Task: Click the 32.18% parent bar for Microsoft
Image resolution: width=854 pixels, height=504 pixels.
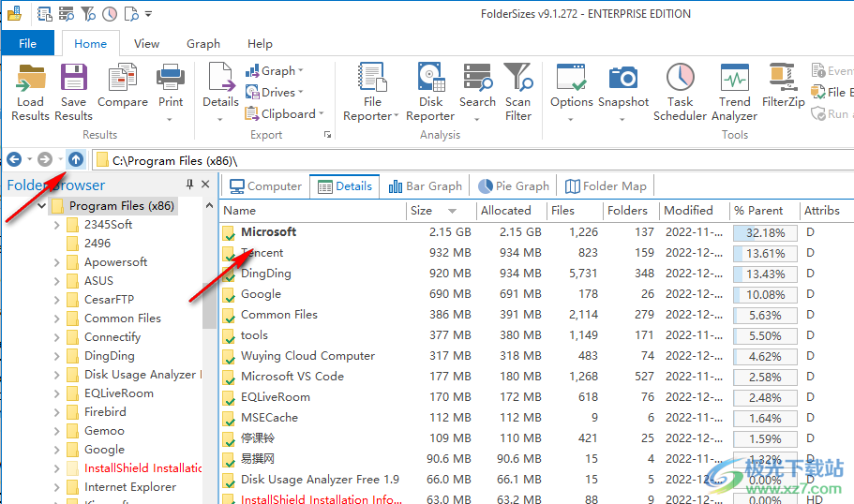Action: (x=765, y=233)
